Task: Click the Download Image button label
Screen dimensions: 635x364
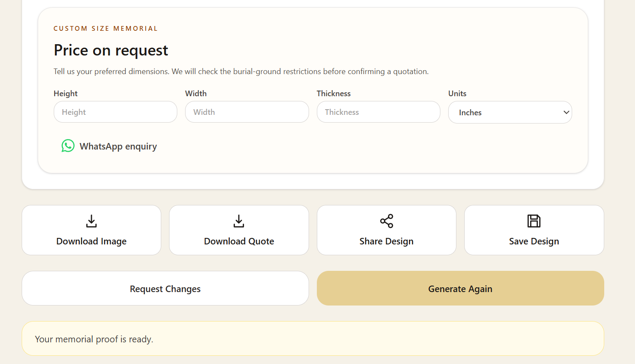Action: coord(91,241)
